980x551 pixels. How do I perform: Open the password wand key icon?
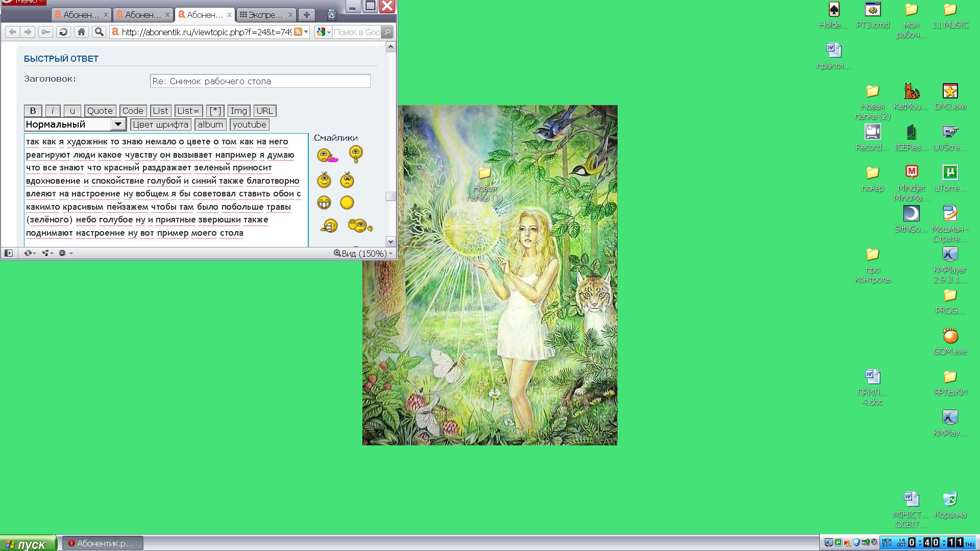click(45, 32)
